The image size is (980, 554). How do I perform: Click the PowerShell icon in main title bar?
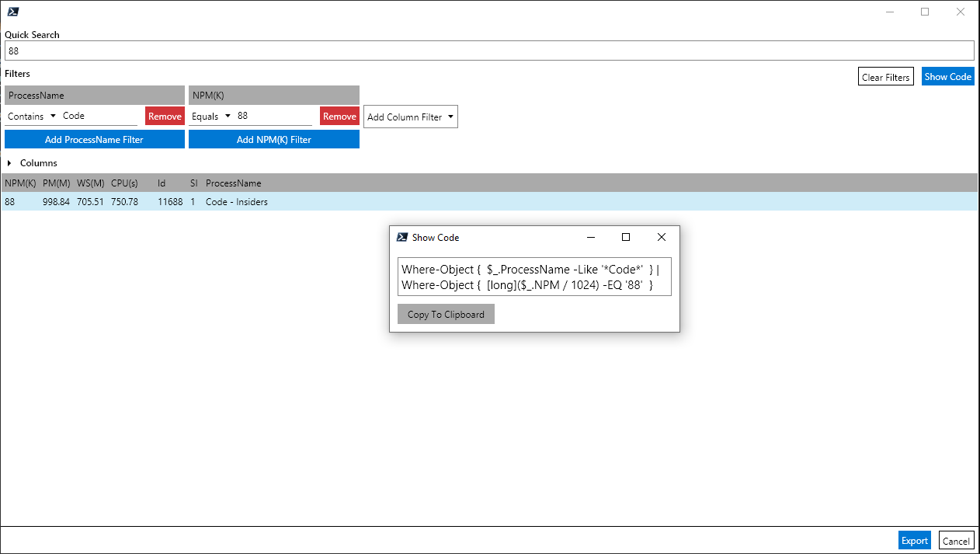pyautogui.click(x=13, y=12)
